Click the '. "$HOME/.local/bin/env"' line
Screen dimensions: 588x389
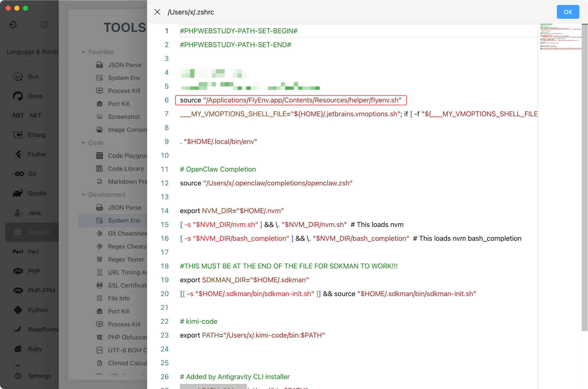click(x=218, y=142)
